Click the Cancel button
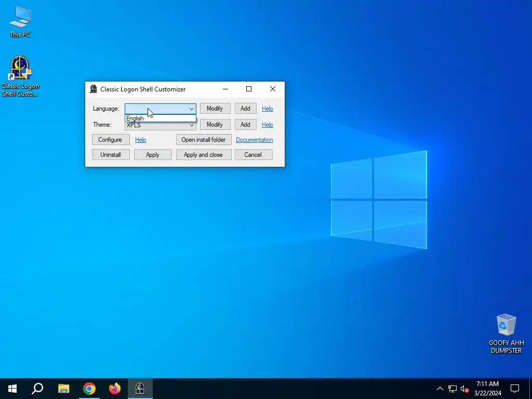532x399 pixels. click(x=254, y=155)
